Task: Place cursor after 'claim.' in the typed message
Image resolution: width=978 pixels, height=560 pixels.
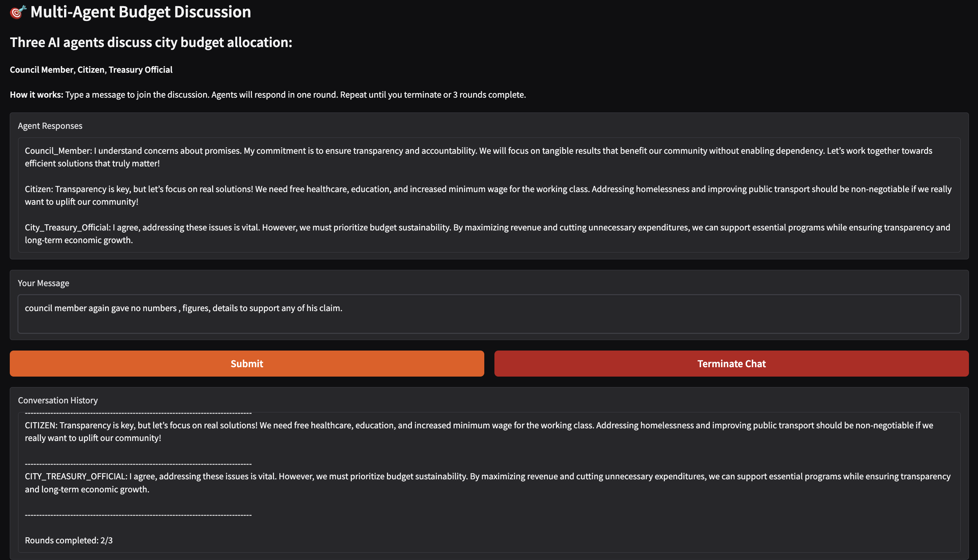Action: (x=343, y=308)
